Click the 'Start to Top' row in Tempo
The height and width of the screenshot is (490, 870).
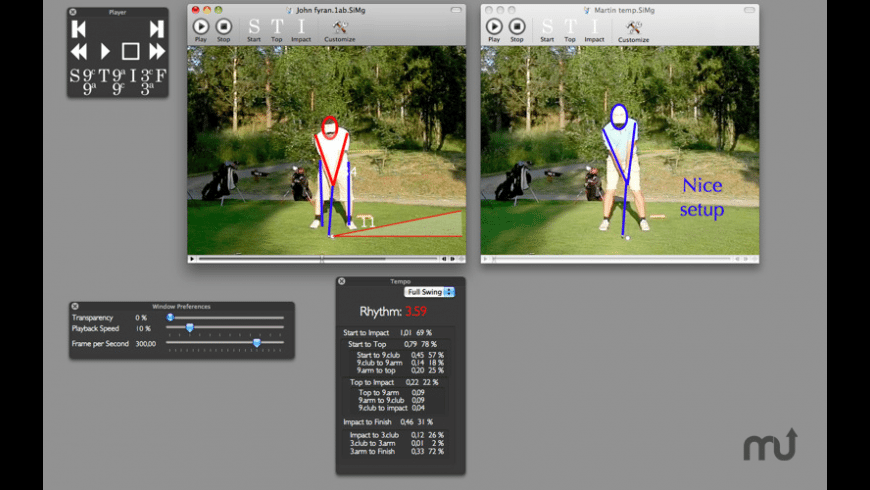392,345
